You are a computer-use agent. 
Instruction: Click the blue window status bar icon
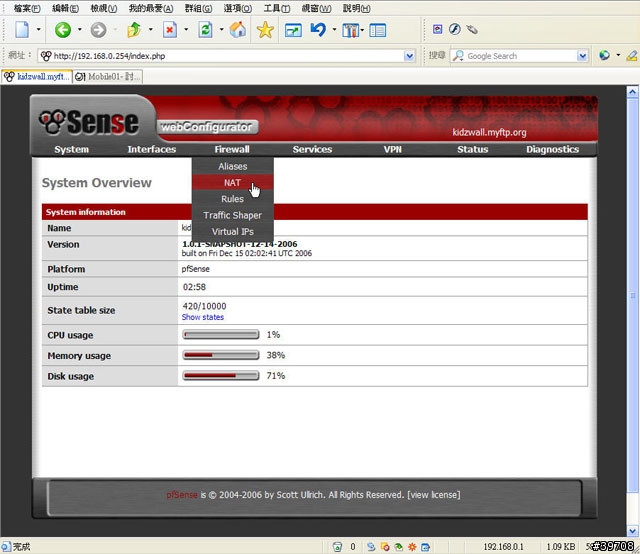coord(426,547)
